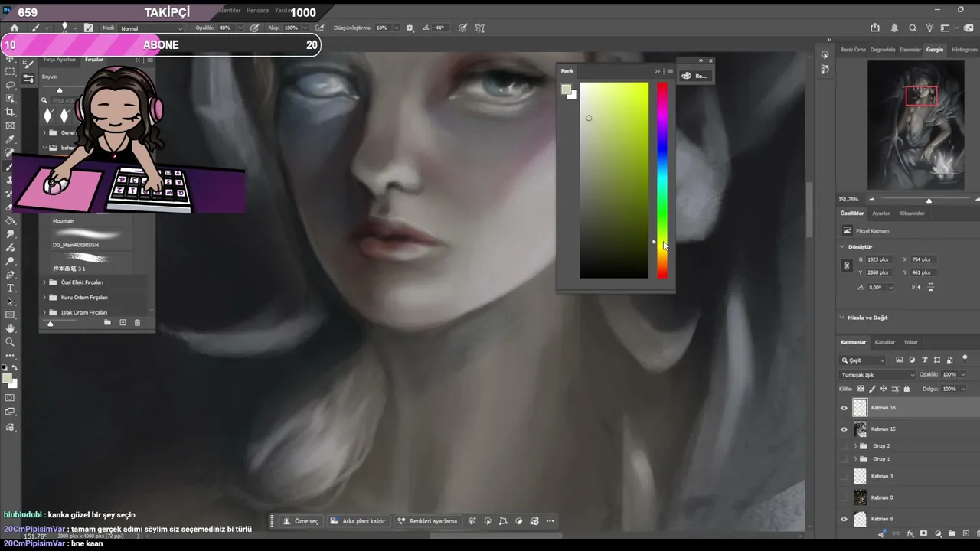Open notifications bell icon

pyautogui.click(x=894, y=28)
